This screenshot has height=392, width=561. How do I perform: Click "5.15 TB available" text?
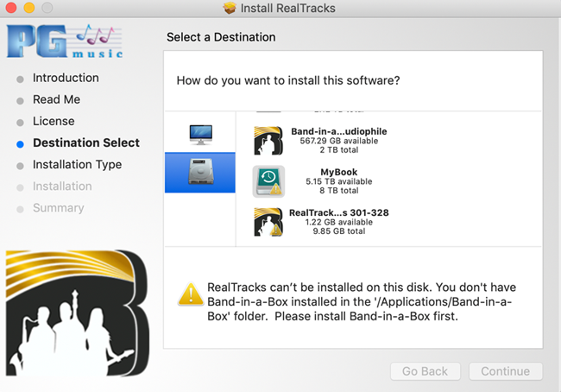(339, 181)
